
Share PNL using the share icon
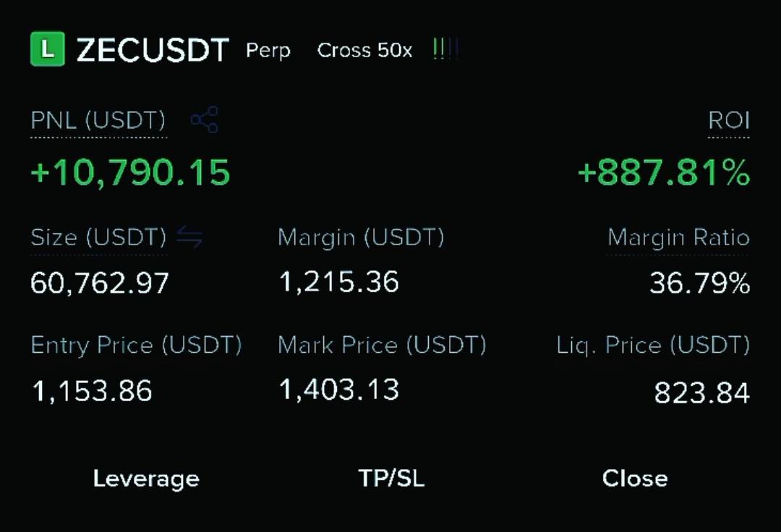204,119
